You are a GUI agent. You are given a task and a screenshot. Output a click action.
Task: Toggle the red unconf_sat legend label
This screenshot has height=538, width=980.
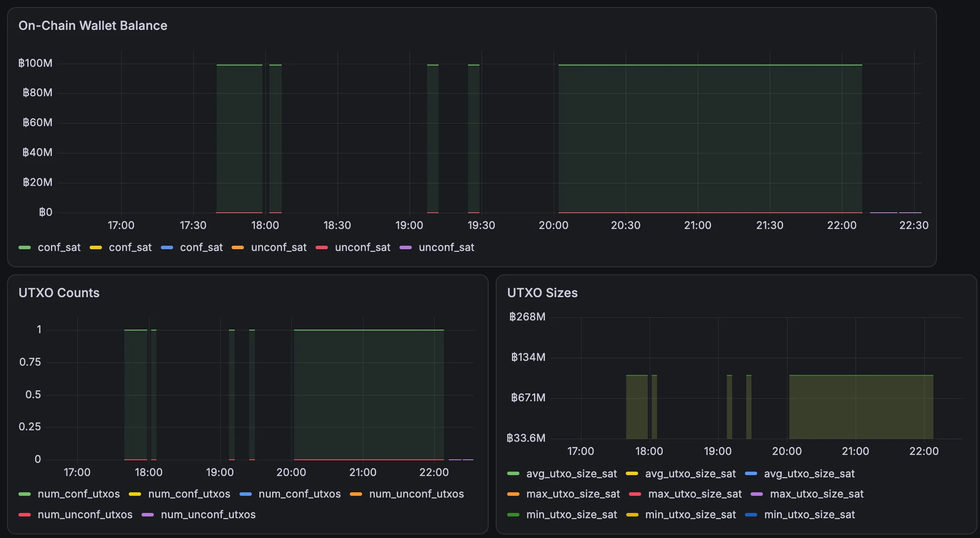point(363,247)
